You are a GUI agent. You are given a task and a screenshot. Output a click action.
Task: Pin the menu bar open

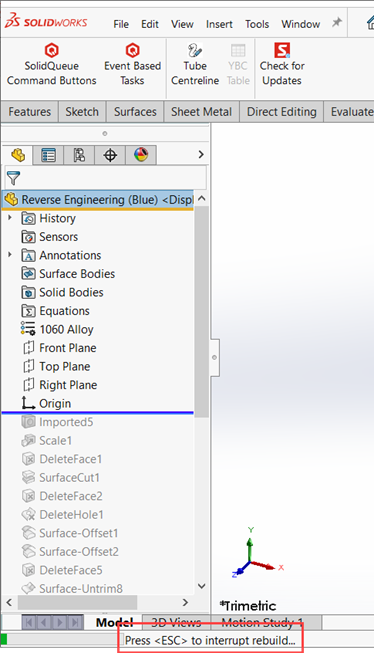tap(337, 23)
